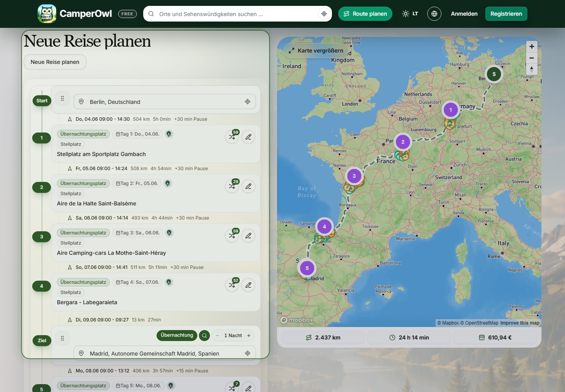Screen dimensions: 565x392
Task: Click the map pin icon on Tag 3 row
Action: [x=169, y=233]
